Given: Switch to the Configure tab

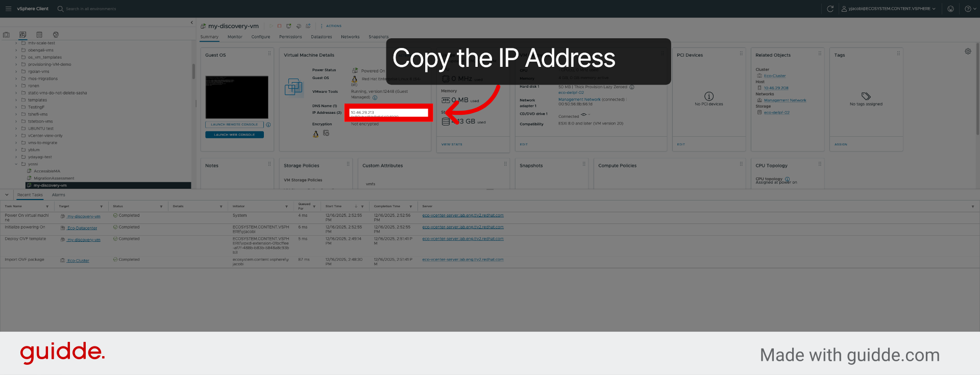Looking at the screenshot, I should click(x=260, y=37).
